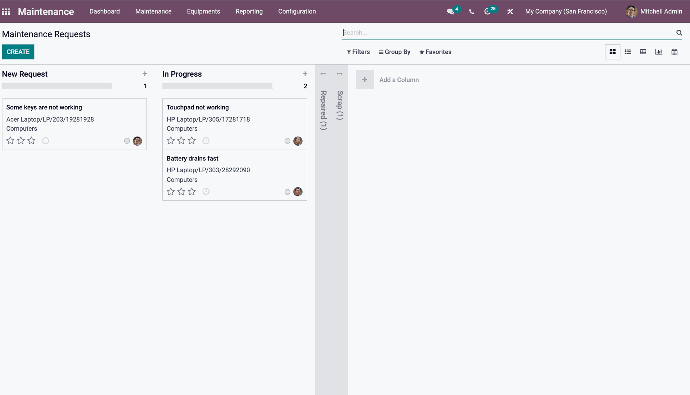
Task: Click New Request column progress bar
Action: (x=57, y=86)
